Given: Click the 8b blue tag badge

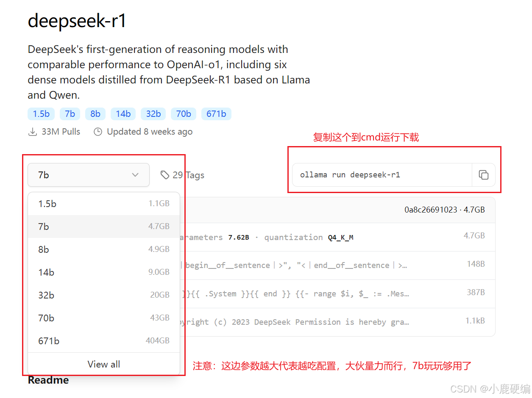Looking at the screenshot, I should [95, 114].
